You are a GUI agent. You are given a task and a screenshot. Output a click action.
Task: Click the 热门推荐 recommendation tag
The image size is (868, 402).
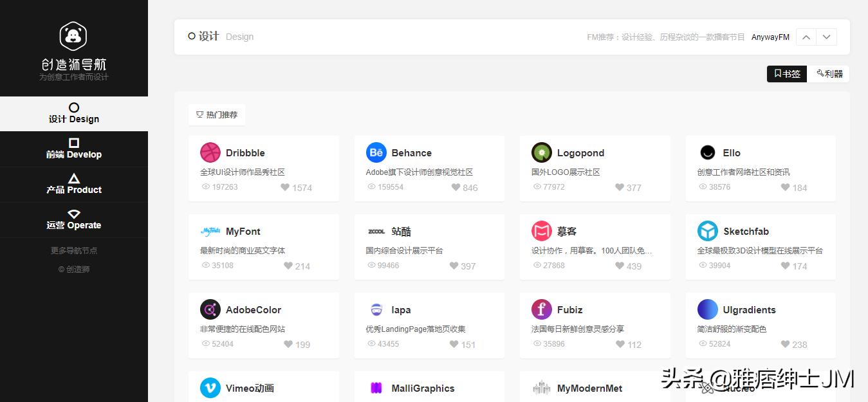click(217, 114)
